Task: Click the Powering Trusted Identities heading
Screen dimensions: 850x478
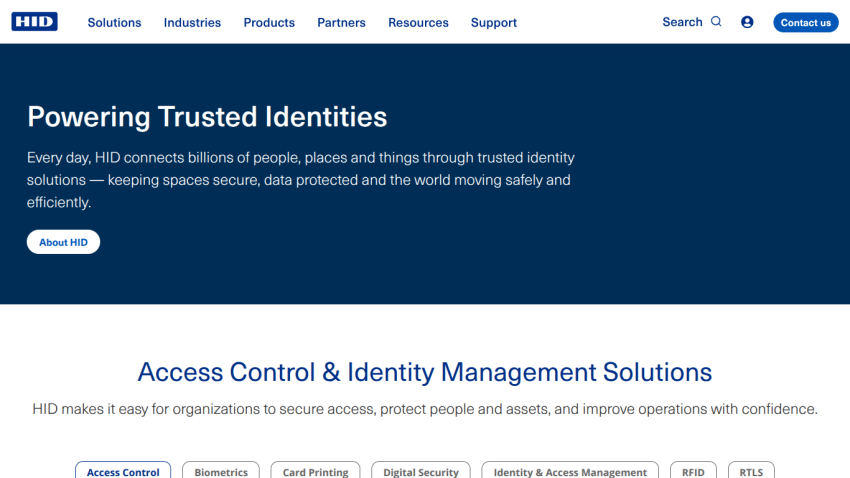Action: tap(207, 117)
